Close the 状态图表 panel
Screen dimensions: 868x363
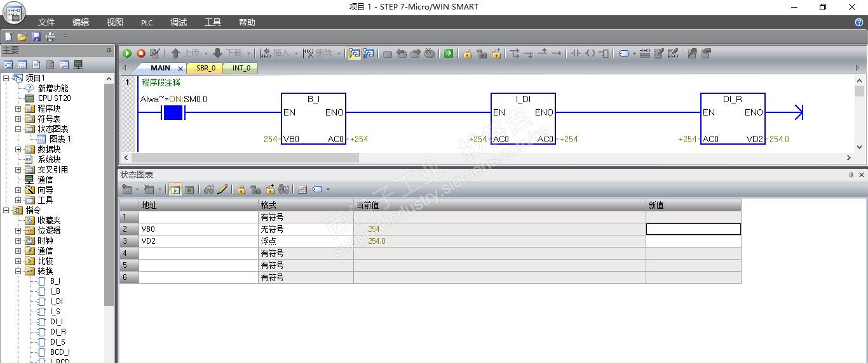[x=862, y=175]
